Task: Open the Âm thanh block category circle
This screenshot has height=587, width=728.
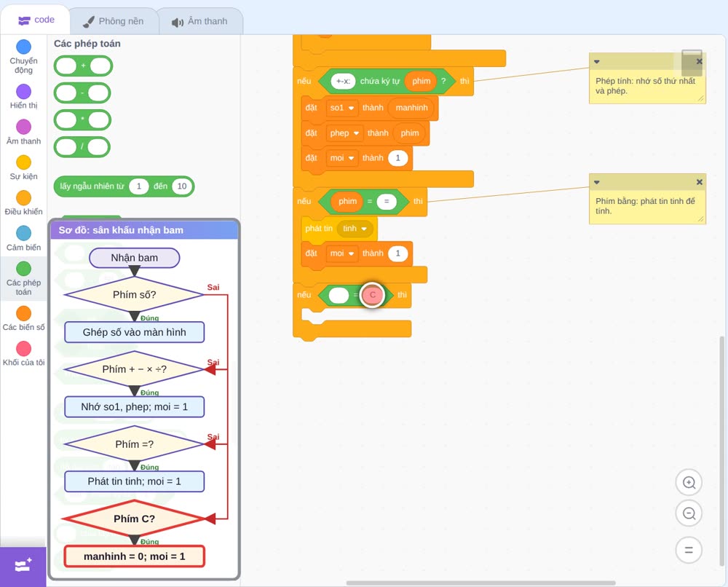Action: pyautogui.click(x=24, y=127)
